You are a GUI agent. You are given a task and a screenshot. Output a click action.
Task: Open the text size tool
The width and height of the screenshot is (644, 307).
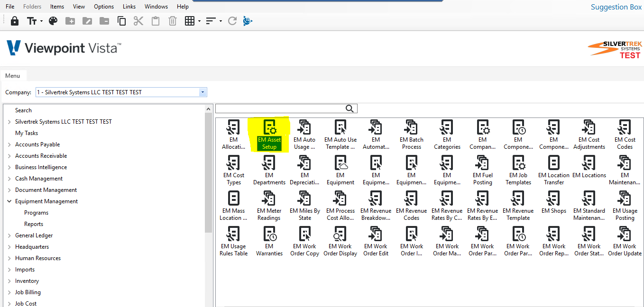pyautogui.click(x=32, y=21)
